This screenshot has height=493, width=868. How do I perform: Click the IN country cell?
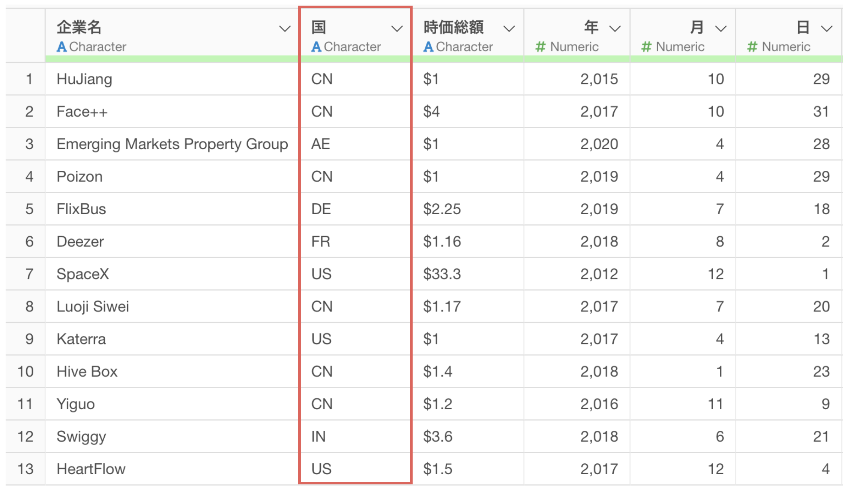click(355, 437)
